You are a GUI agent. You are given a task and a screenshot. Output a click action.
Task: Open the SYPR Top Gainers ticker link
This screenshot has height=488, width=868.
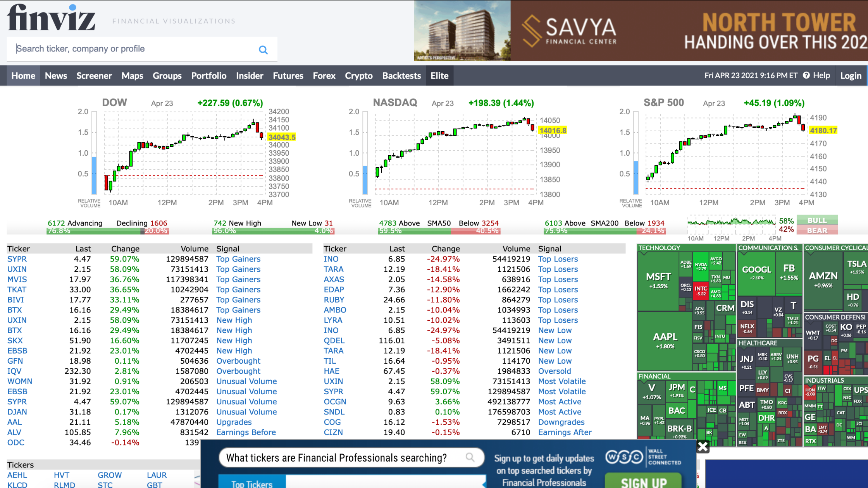click(17, 259)
